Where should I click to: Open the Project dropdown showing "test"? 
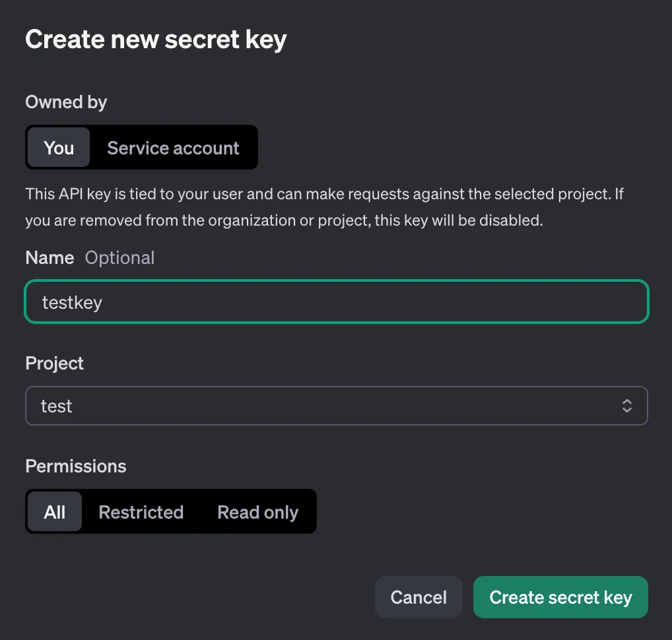[x=336, y=406]
